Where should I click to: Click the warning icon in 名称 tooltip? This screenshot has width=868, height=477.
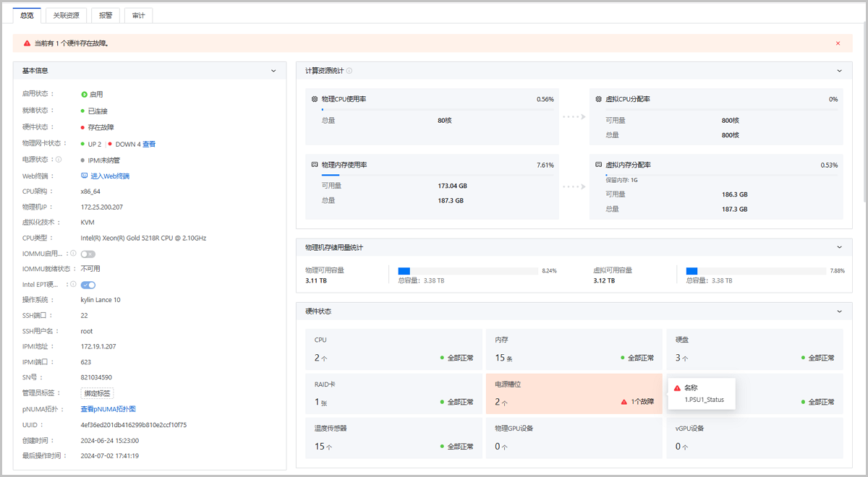tap(678, 388)
